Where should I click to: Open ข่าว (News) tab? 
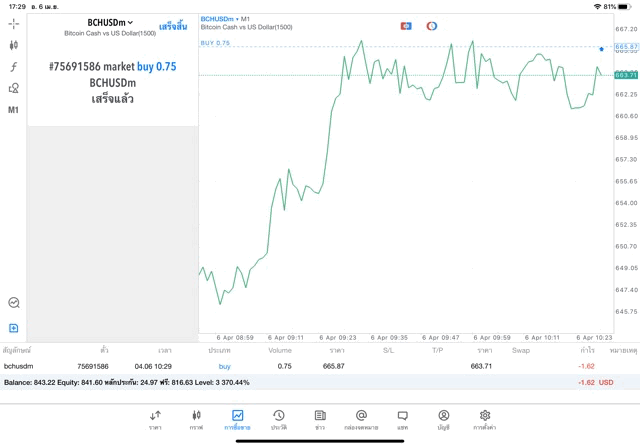pos(320,420)
